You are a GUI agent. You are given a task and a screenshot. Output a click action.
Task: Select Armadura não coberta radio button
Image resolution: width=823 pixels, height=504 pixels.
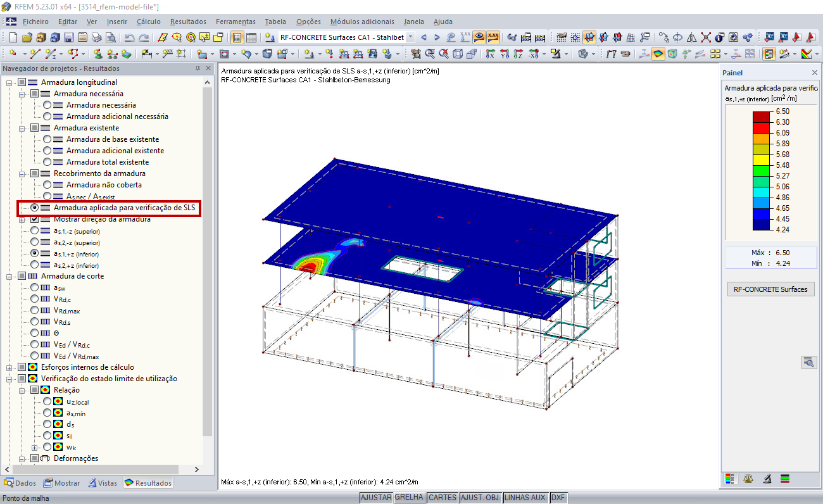47,185
